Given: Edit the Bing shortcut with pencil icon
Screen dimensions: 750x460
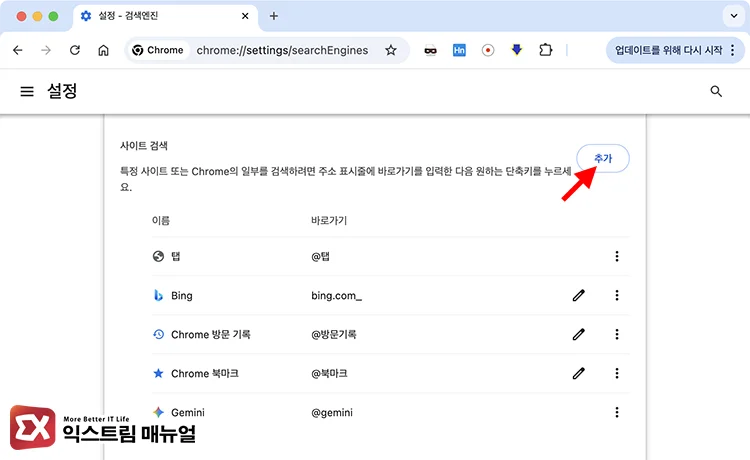Looking at the screenshot, I should [579, 296].
